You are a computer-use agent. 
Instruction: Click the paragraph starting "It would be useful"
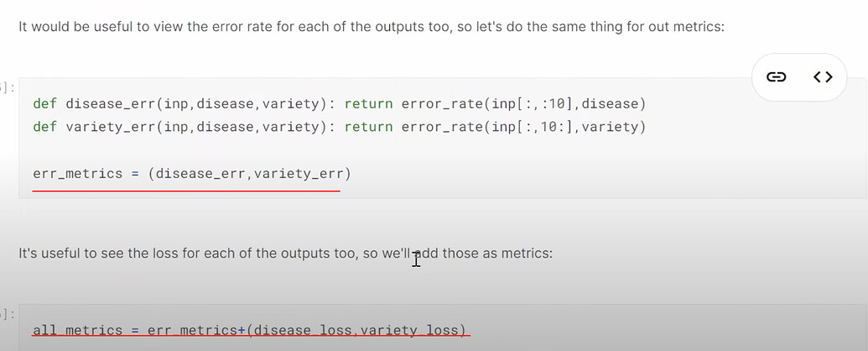coord(371,27)
